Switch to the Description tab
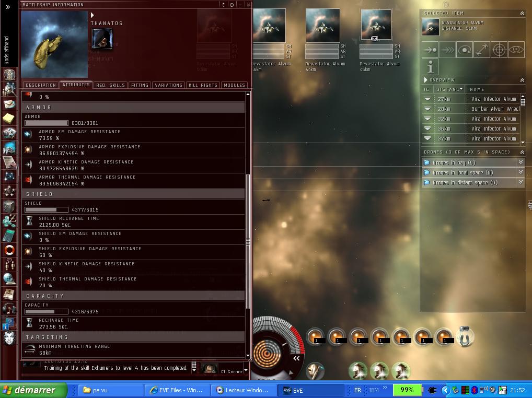 [x=41, y=85]
